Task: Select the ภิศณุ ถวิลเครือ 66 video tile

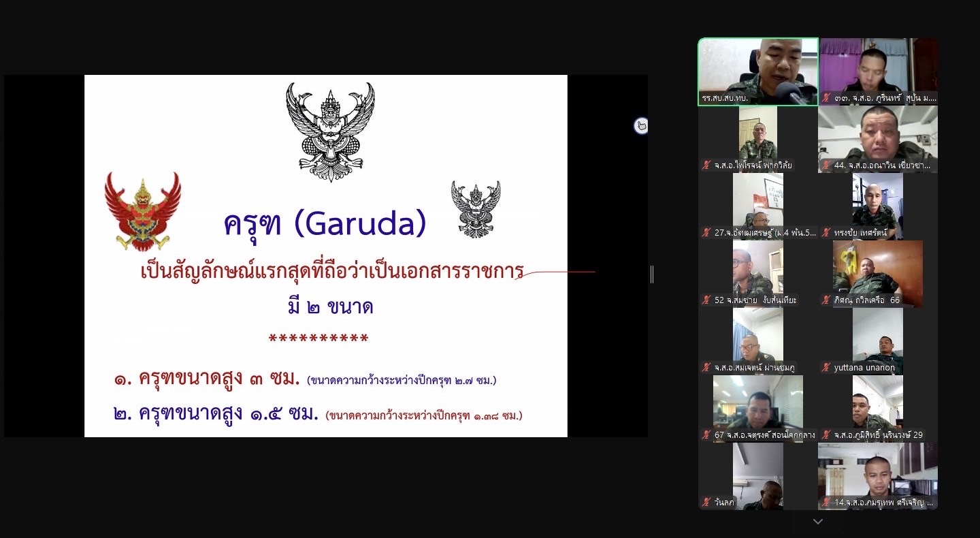Action: click(878, 273)
